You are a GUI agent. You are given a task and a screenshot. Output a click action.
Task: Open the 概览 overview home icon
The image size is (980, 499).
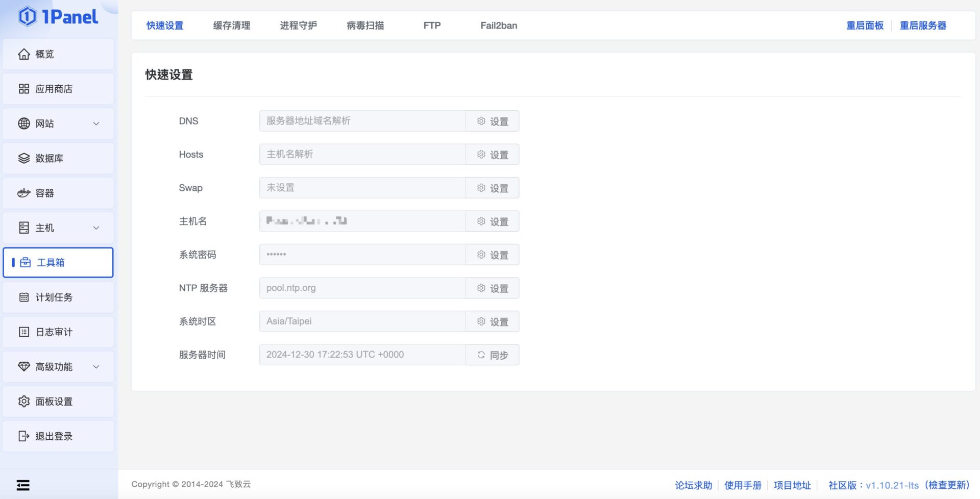(24, 54)
